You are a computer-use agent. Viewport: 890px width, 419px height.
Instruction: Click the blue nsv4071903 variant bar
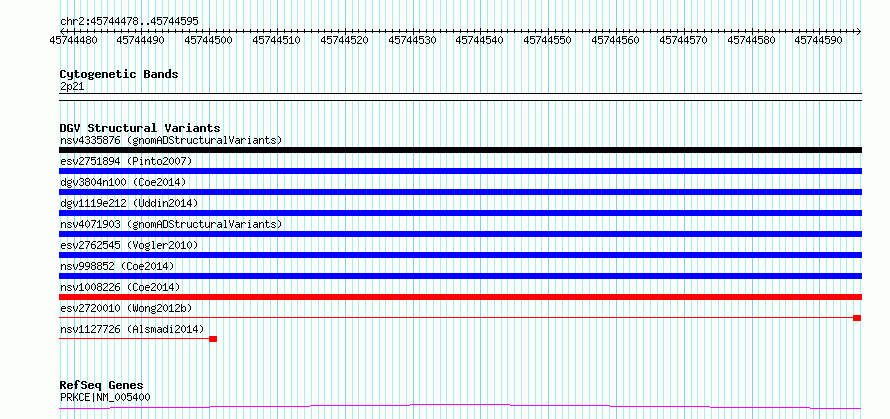pos(460,234)
